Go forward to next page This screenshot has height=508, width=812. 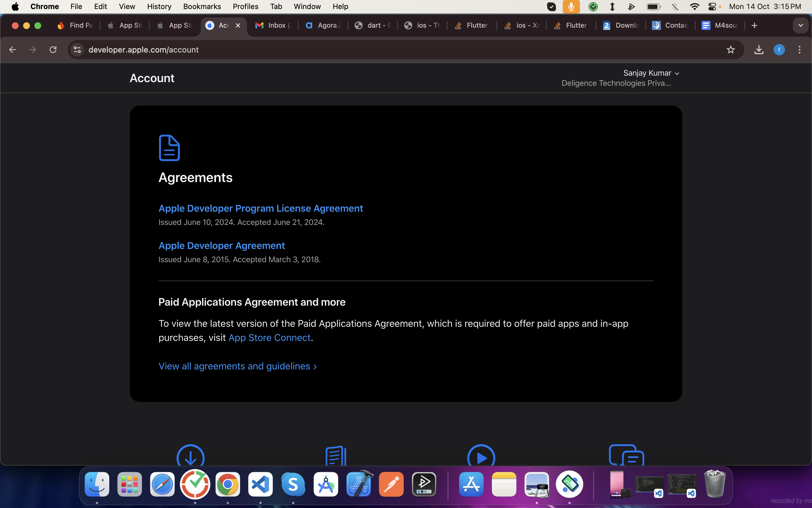(32, 50)
